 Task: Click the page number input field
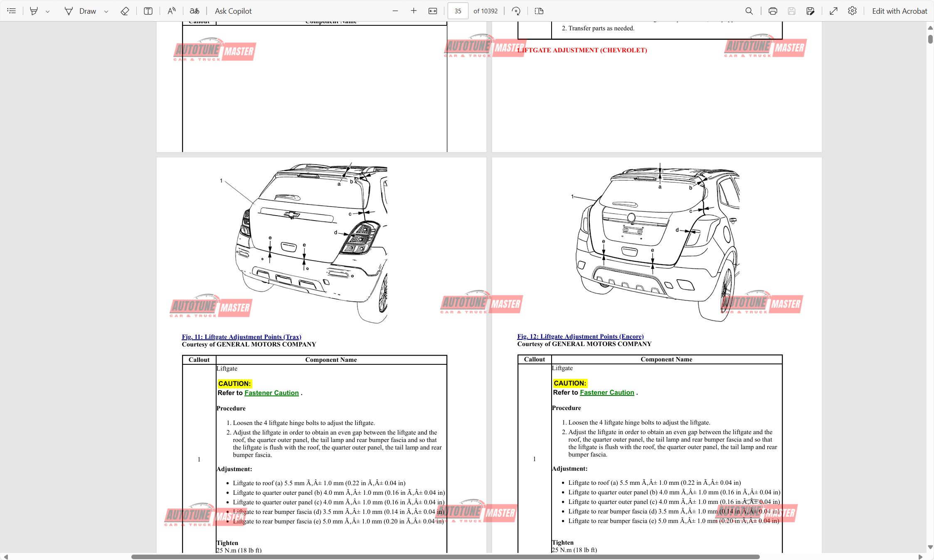click(x=458, y=11)
